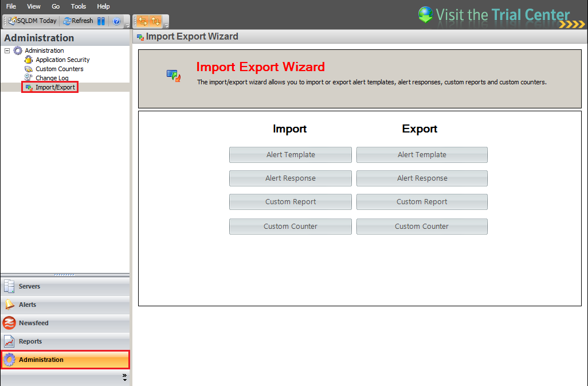Import an Alert Response
Viewport: 588px width, 386px height.
(x=290, y=178)
